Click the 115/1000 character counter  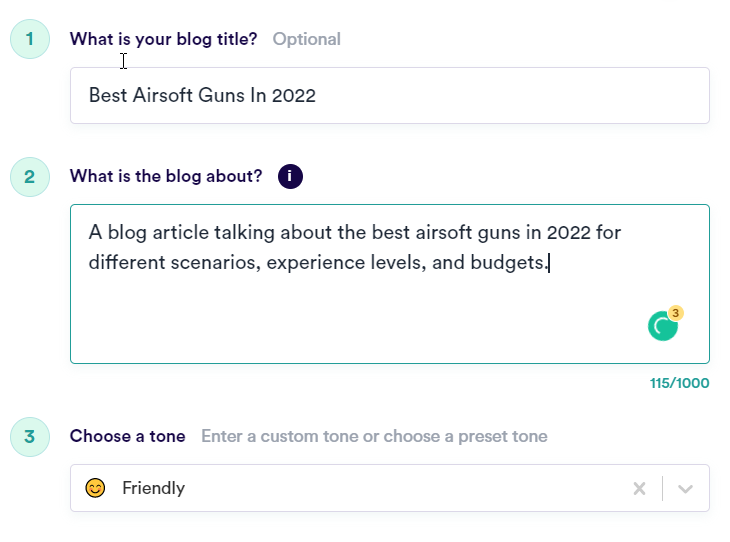coord(679,383)
